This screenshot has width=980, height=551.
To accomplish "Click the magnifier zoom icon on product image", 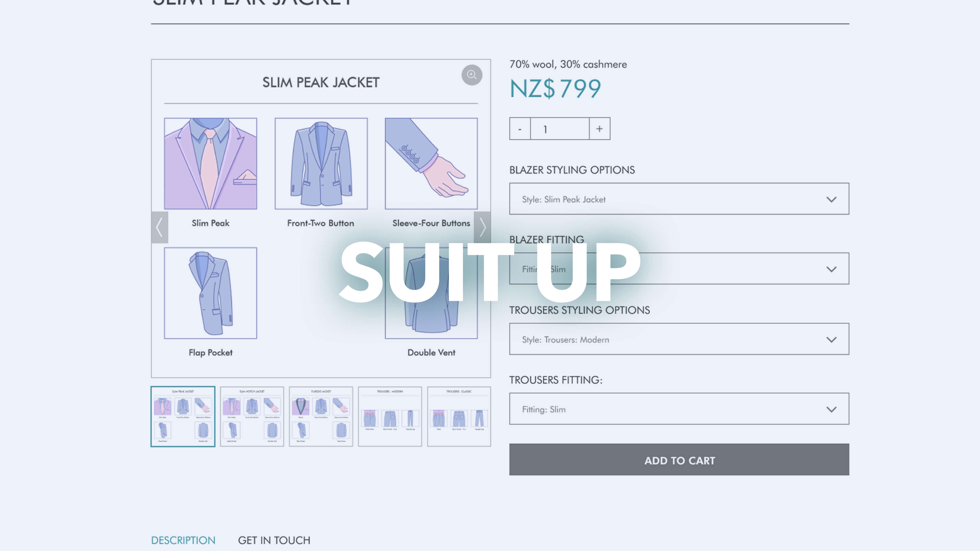I will [472, 75].
